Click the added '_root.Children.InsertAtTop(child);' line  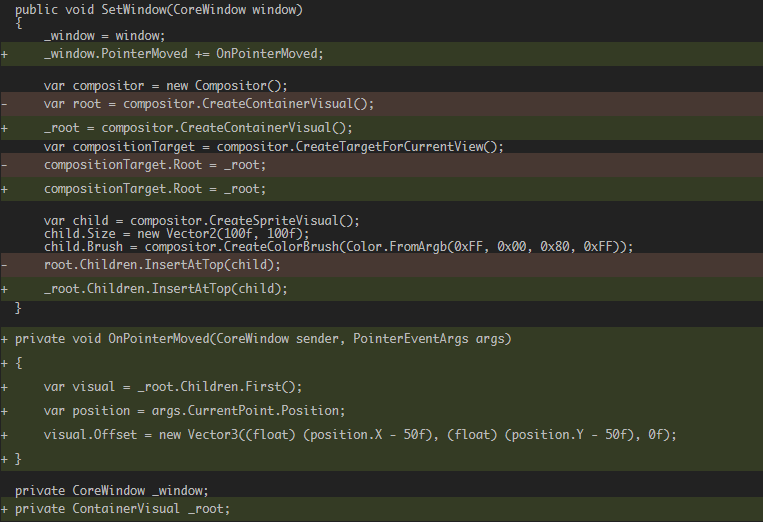[382, 289]
